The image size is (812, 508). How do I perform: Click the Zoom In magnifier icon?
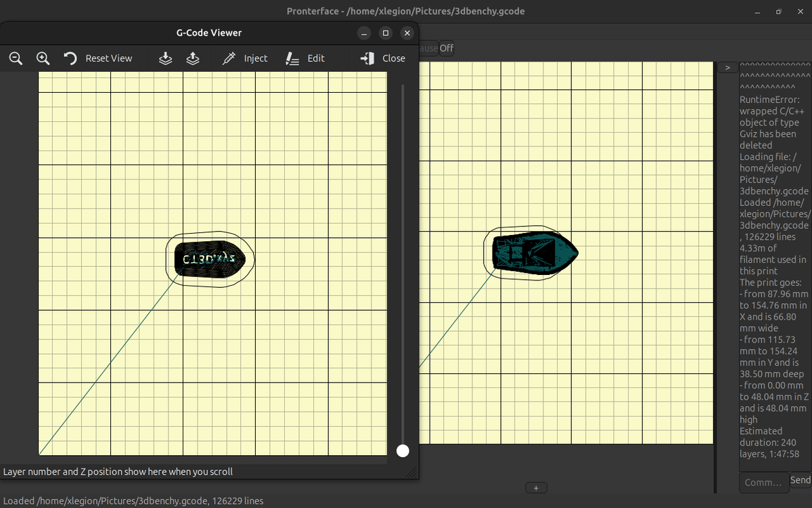[x=43, y=58]
